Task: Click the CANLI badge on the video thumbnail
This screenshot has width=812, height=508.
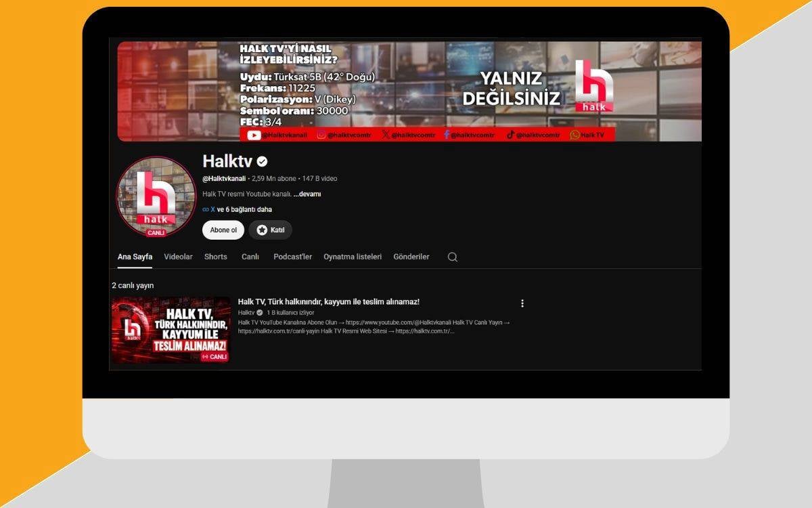Action: 215,356
